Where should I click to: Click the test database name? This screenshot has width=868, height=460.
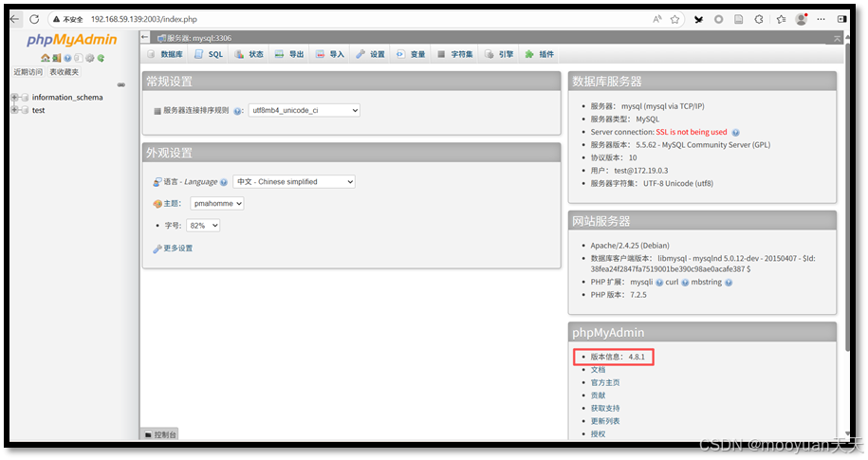click(38, 110)
